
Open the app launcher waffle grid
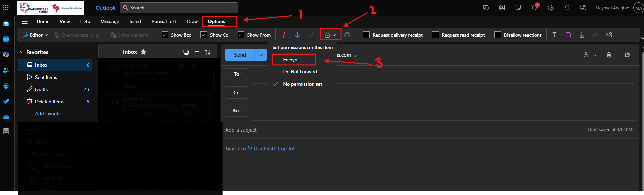(x=6, y=7)
